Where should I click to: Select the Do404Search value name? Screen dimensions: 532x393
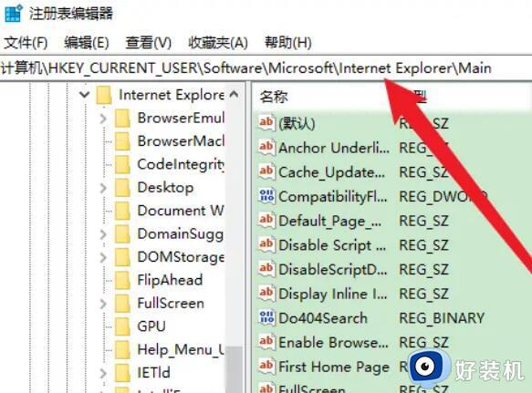[323, 318]
